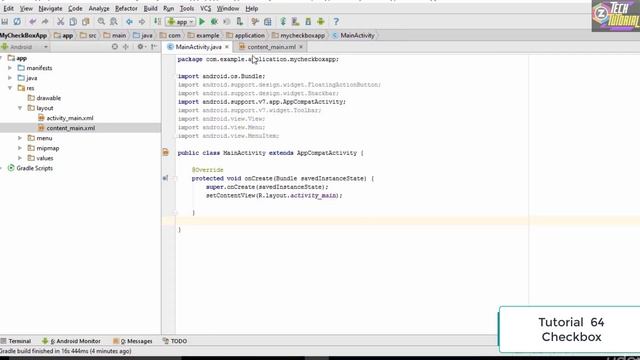Viewport: 640px width, 360px height.
Task: Close the MainActivity.java tab
Action: (227, 47)
